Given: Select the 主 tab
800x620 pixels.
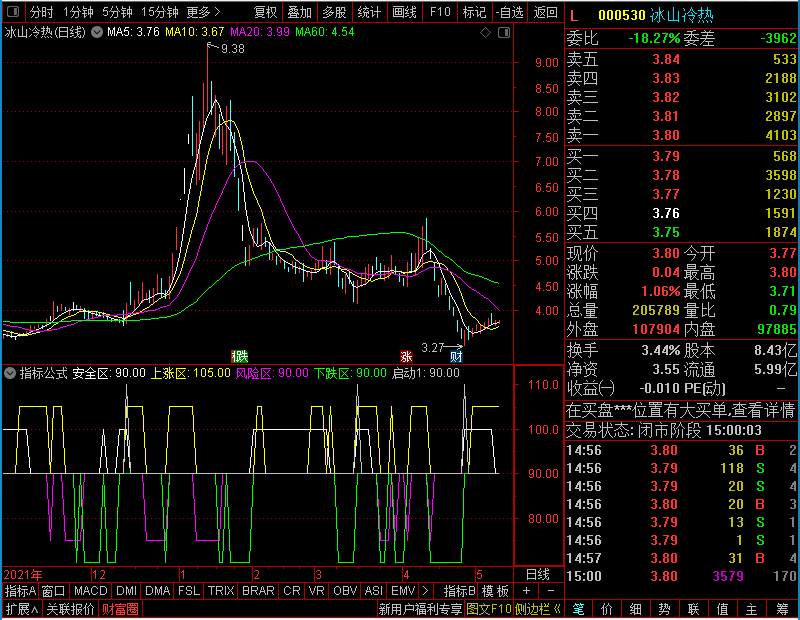Looking at the screenshot, I should coord(752,609).
